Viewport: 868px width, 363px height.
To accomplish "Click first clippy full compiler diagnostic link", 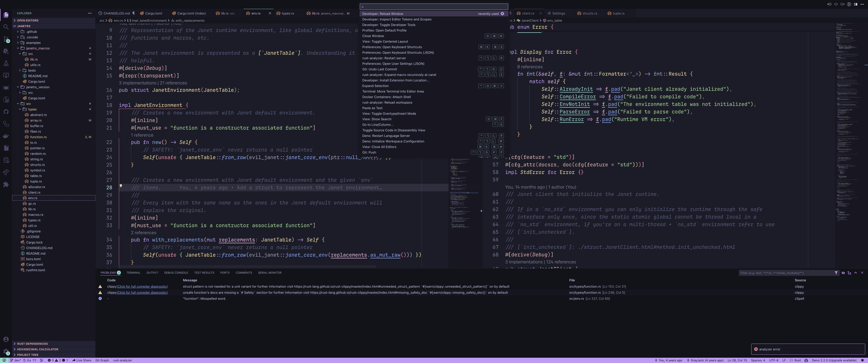I will [142, 287].
